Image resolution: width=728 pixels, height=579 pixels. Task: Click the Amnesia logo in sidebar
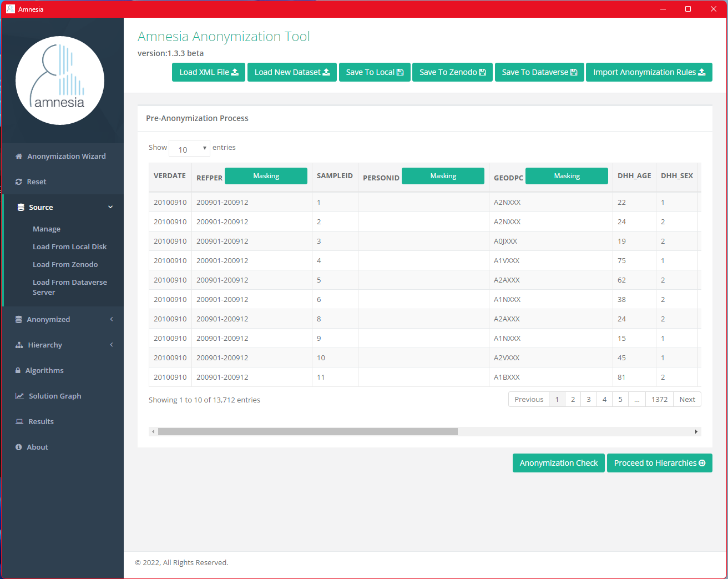click(x=60, y=80)
